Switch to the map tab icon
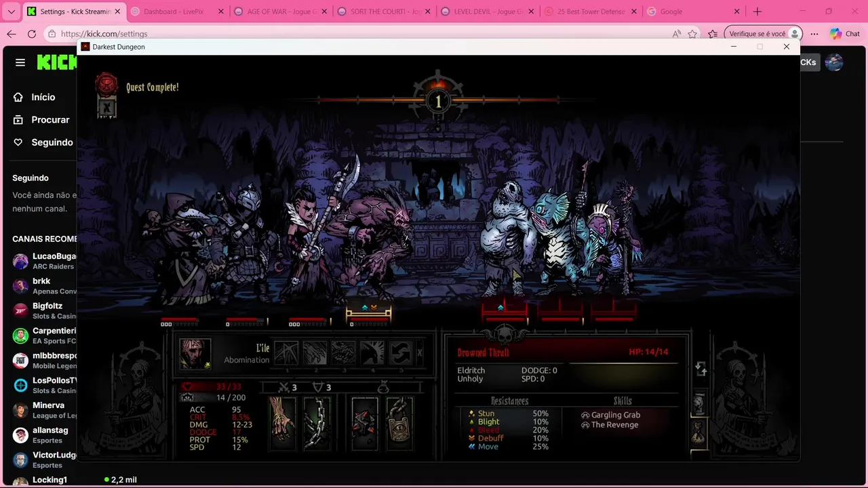This screenshot has height=488, width=868. (700, 404)
